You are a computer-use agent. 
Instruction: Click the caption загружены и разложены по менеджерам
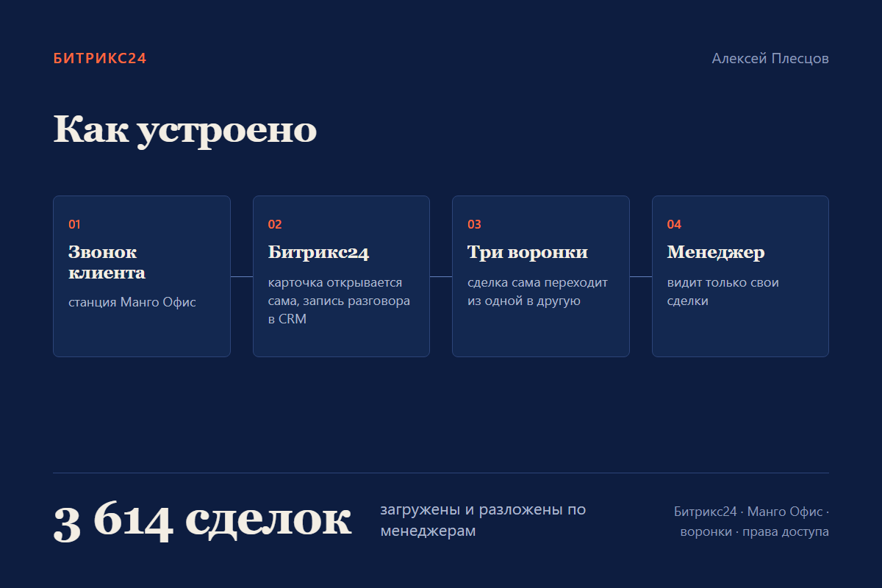(483, 520)
